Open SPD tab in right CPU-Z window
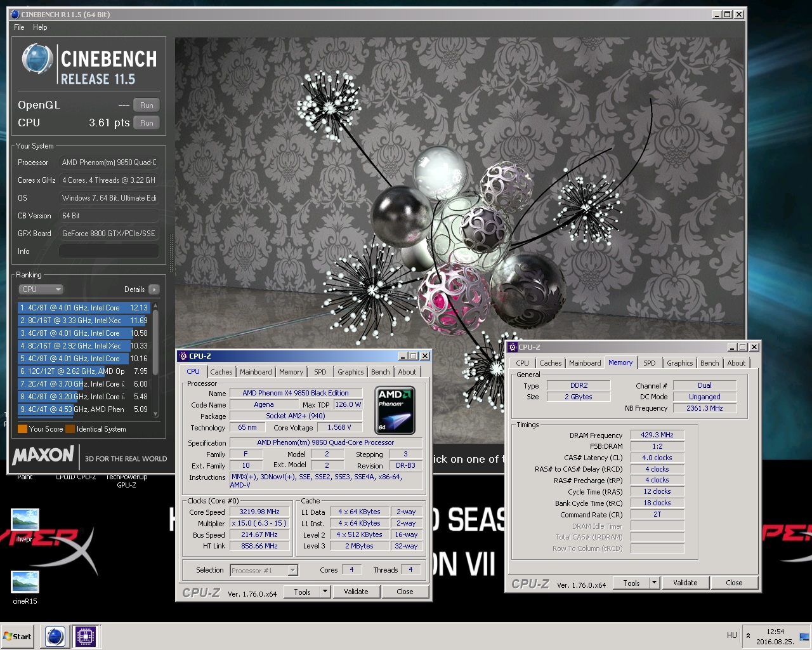 pos(650,363)
